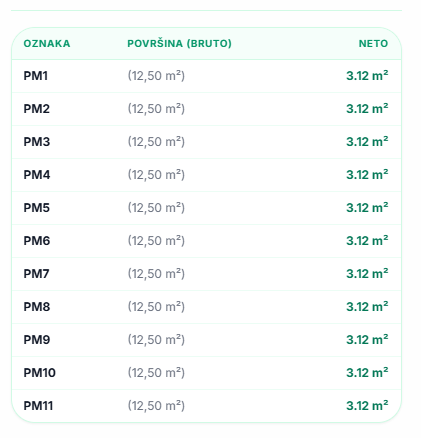This screenshot has width=421, height=438.
Task: Select the PM11 row label
Action: (x=38, y=406)
